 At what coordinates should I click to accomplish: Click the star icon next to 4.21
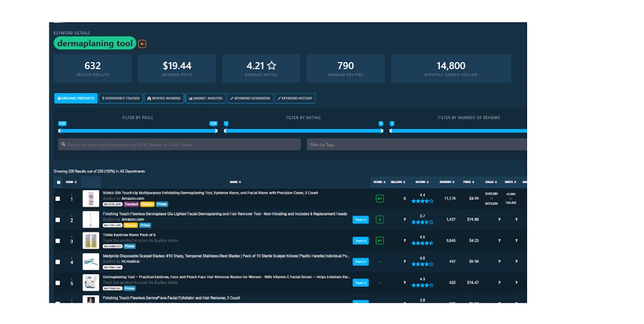click(272, 66)
